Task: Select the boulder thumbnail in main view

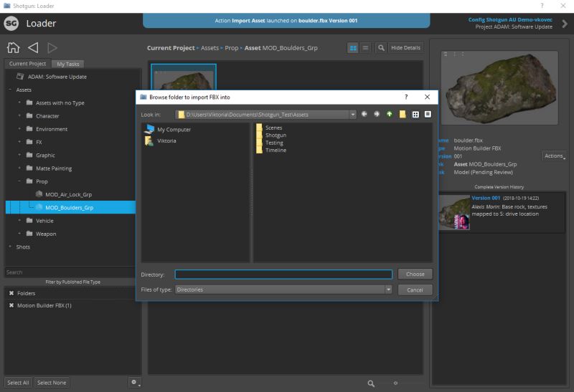Action: pos(184,77)
